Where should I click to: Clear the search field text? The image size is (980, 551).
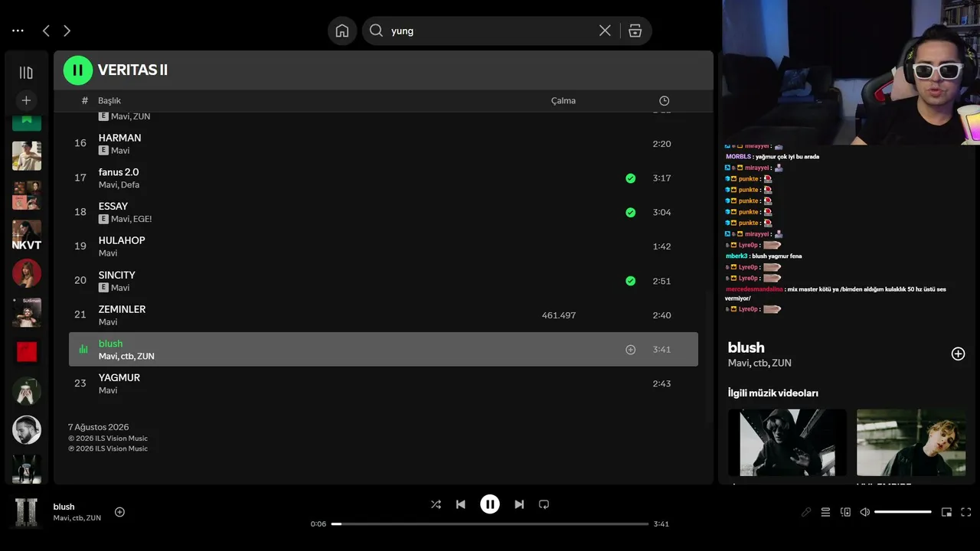[605, 31]
